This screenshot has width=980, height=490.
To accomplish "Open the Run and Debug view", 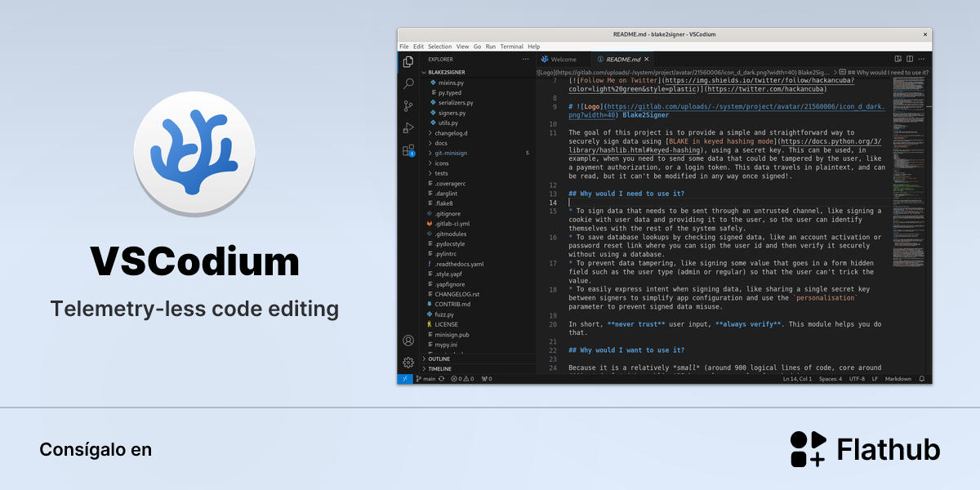I will (x=408, y=128).
